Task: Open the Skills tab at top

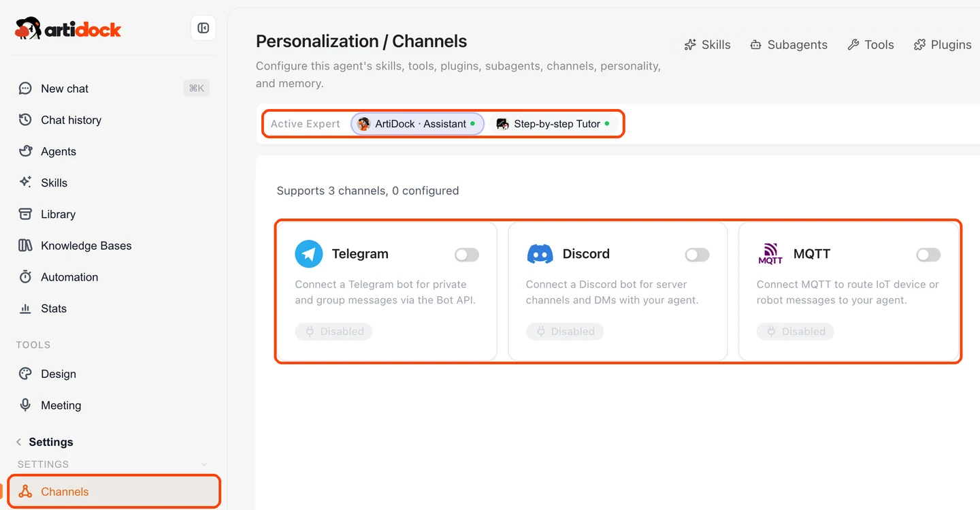Action: [x=707, y=45]
